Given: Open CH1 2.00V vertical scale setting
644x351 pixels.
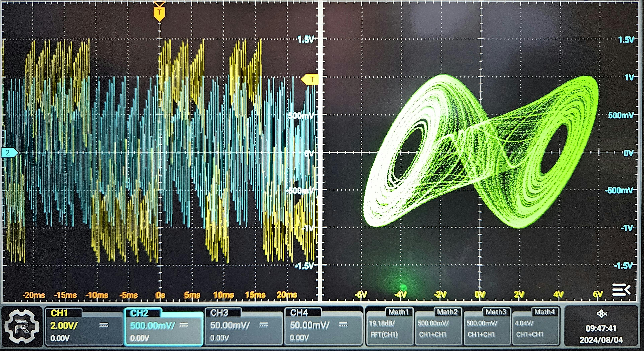Looking at the screenshot, I should 64,326.
